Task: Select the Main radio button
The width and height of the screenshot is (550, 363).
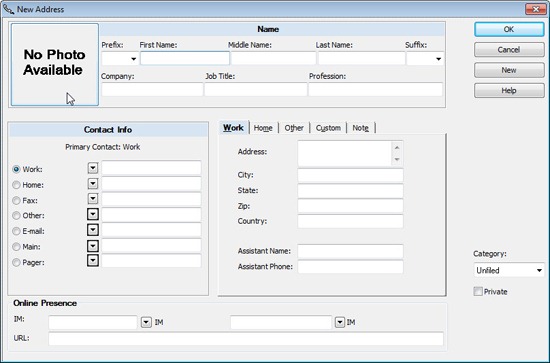Action: tap(16, 247)
